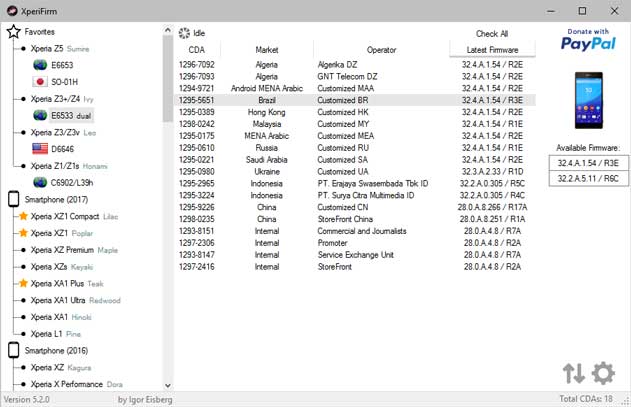The image size is (631, 407).
Task: Select the Customized BR Brazil row
Action: click(x=355, y=100)
